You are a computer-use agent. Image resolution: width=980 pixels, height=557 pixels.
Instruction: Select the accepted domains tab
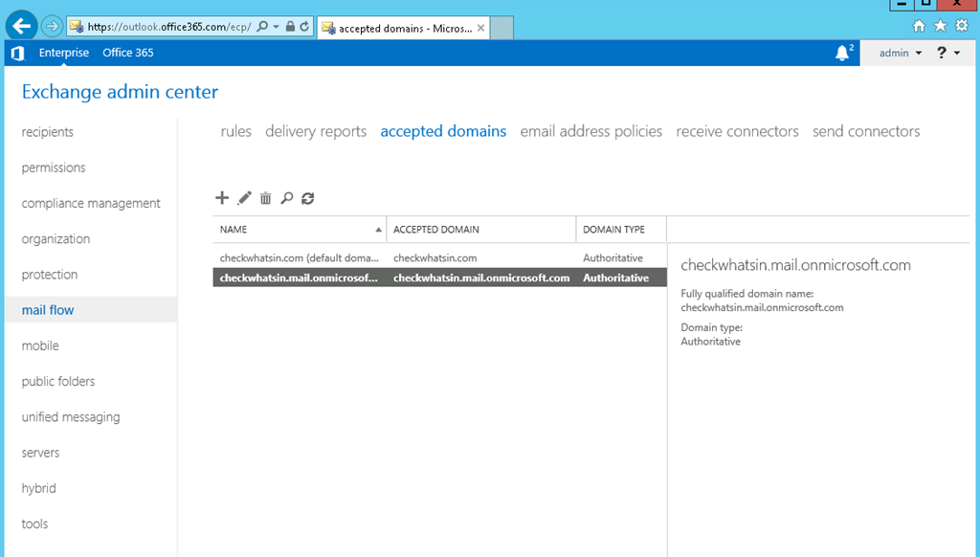pyautogui.click(x=443, y=131)
